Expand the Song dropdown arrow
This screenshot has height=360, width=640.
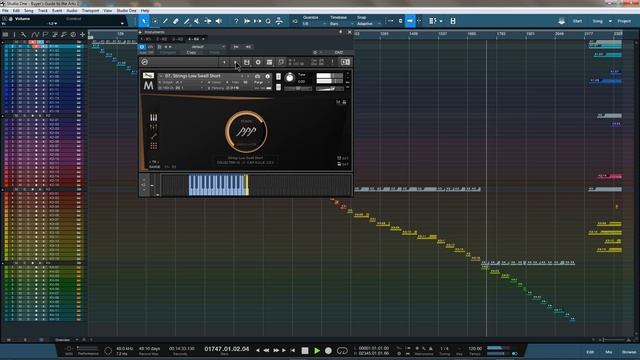[610, 21]
